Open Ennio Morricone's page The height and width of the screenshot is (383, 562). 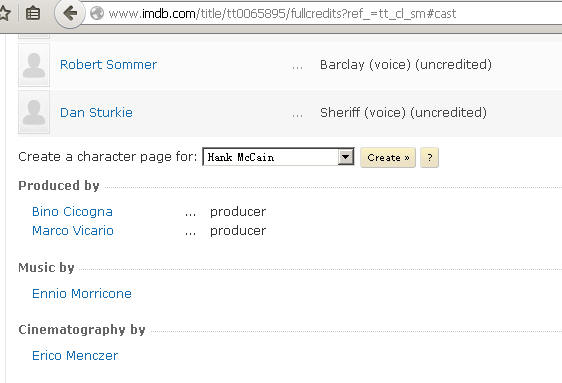point(82,294)
